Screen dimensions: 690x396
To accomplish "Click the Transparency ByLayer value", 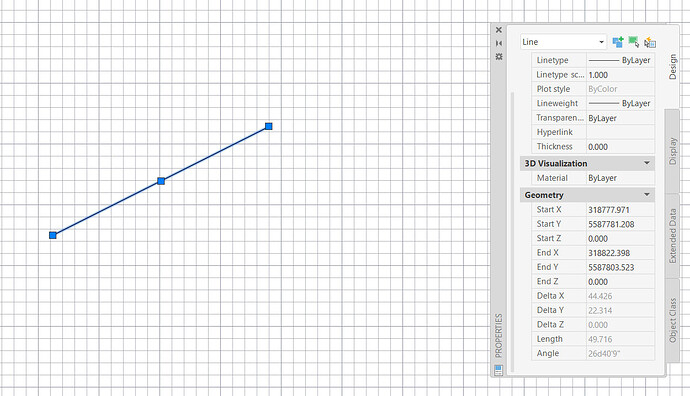I will pyautogui.click(x=620, y=118).
